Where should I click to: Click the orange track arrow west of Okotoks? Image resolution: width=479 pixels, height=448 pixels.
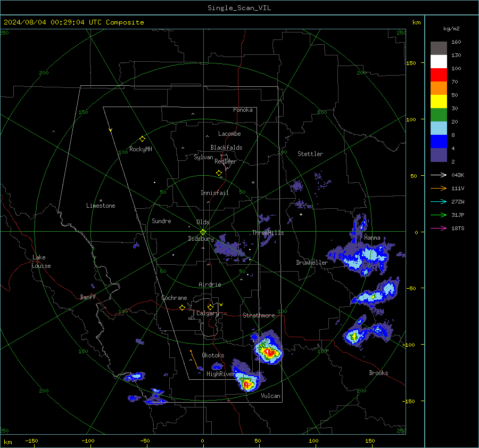coord(194,359)
